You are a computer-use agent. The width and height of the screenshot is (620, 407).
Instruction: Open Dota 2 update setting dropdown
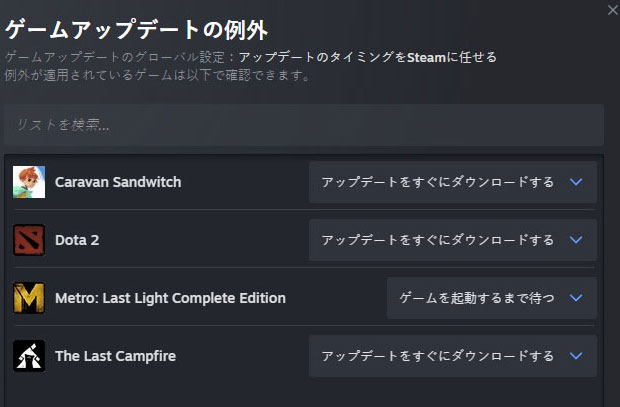point(452,240)
